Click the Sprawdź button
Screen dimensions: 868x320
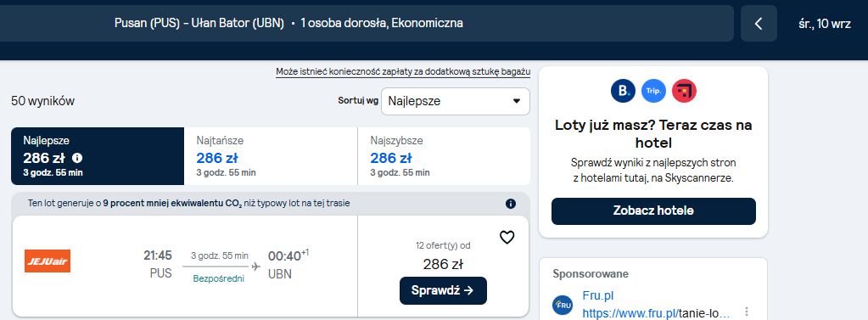[443, 290]
